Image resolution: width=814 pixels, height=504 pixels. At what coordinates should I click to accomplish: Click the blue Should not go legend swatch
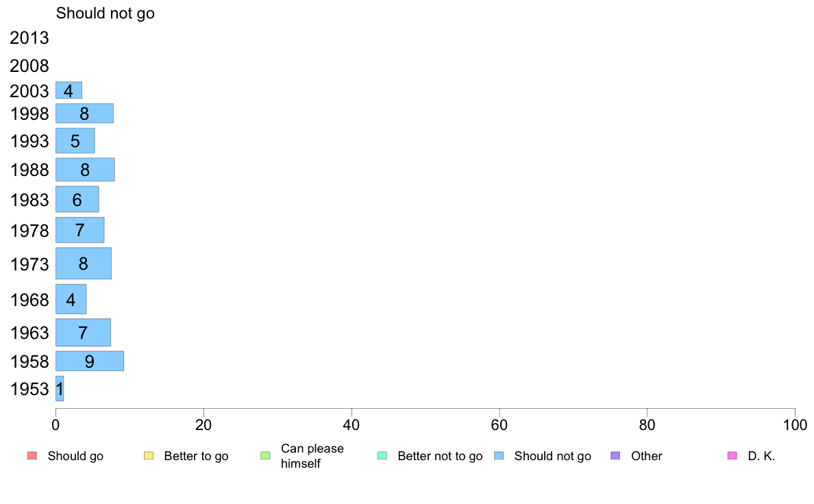pos(499,456)
